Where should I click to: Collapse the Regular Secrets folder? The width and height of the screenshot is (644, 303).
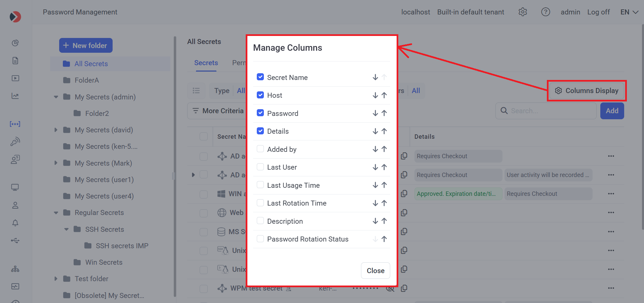56,213
